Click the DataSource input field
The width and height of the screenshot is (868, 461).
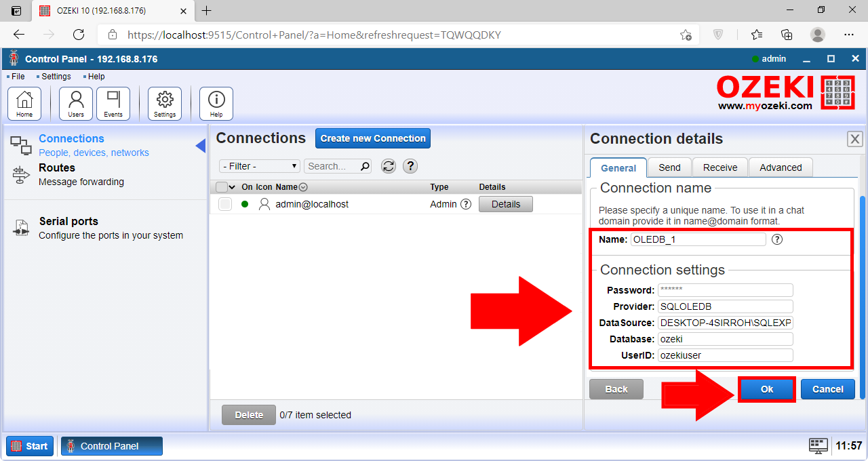click(x=726, y=323)
